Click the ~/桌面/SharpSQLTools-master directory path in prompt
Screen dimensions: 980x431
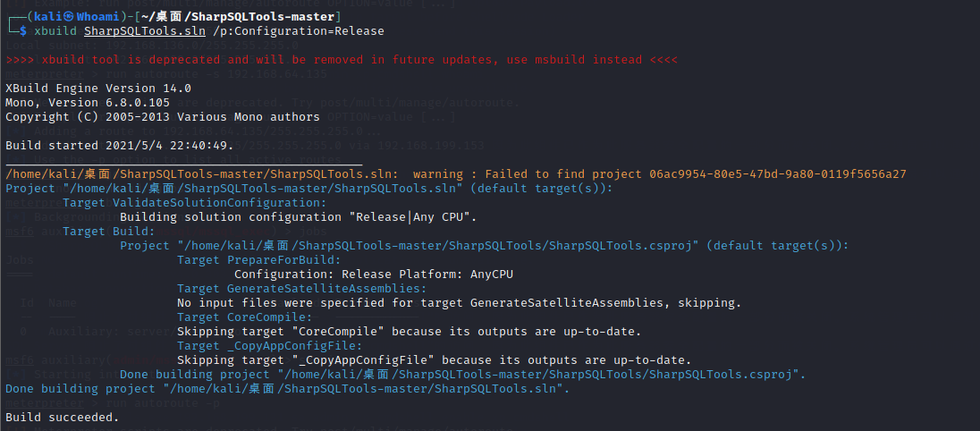click(236, 16)
